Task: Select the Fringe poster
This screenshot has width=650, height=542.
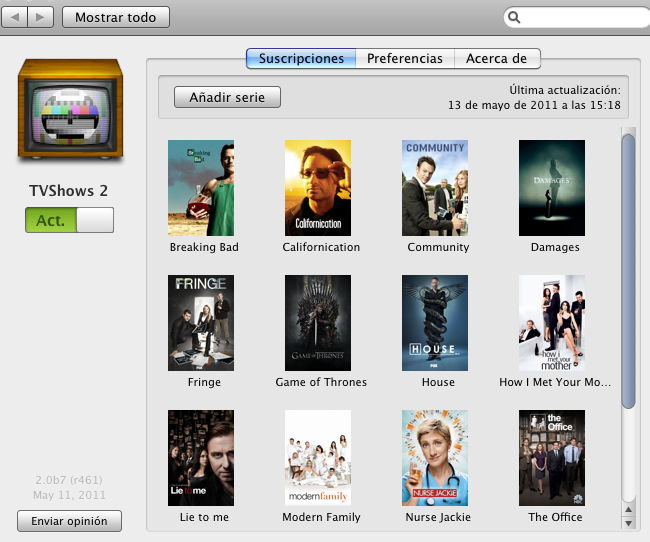Action: (201, 323)
